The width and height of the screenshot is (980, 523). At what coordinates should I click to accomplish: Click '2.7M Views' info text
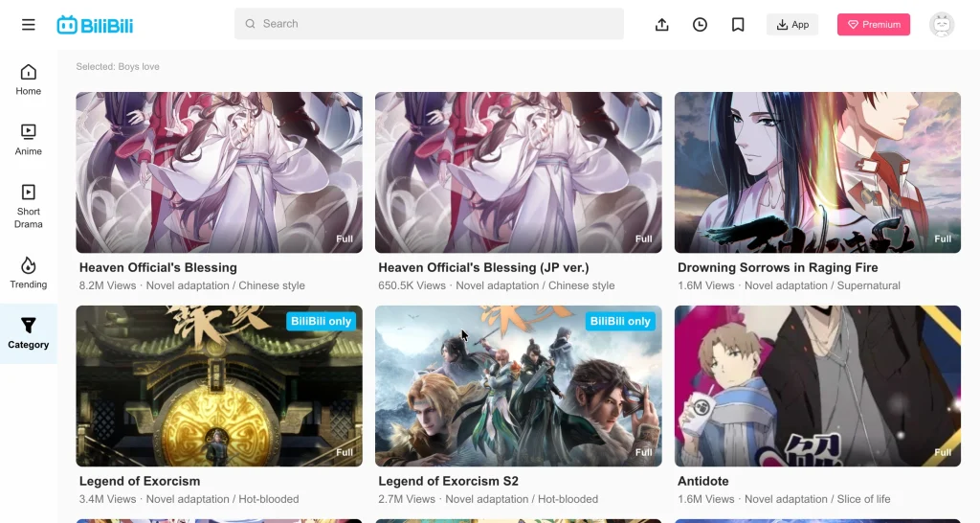point(406,499)
